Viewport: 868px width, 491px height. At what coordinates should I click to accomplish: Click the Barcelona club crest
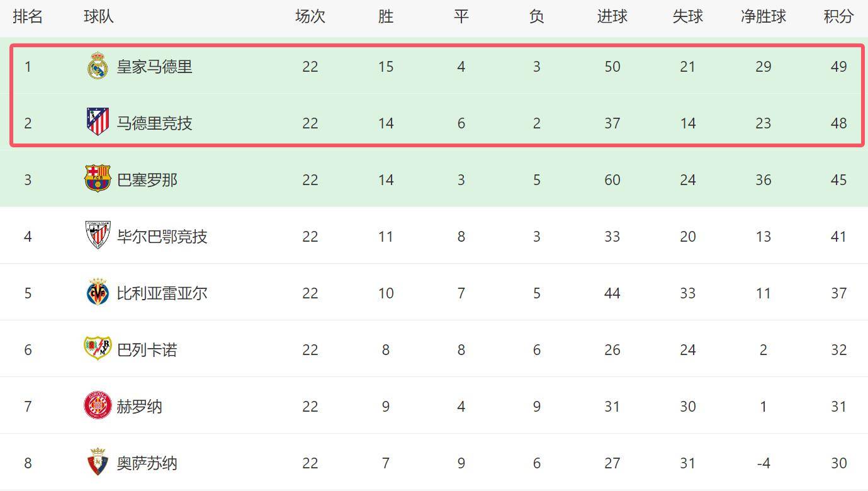click(x=98, y=179)
